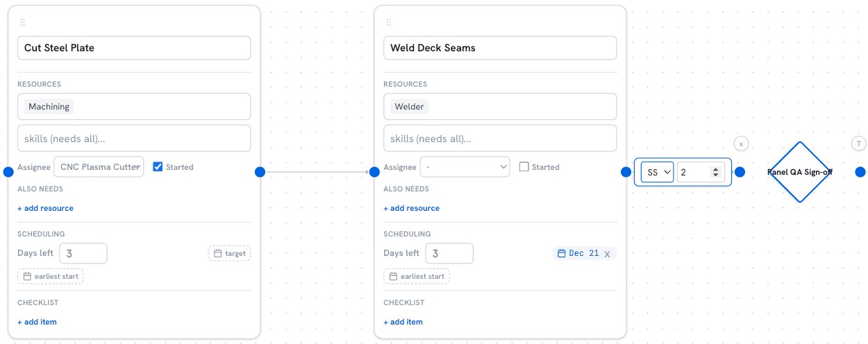Grab the drag handle of Cut Steel Plate card
The image size is (868, 344).
tap(22, 23)
